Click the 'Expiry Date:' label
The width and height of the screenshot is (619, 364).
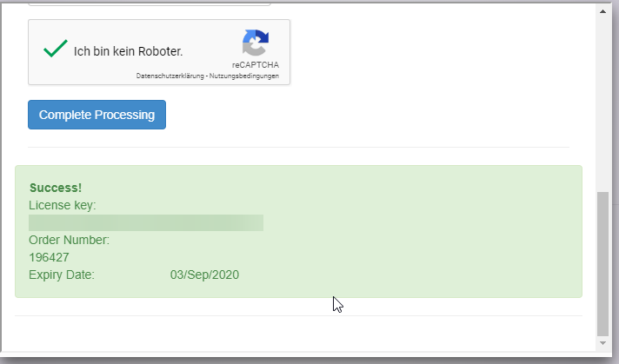pos(62,275)
